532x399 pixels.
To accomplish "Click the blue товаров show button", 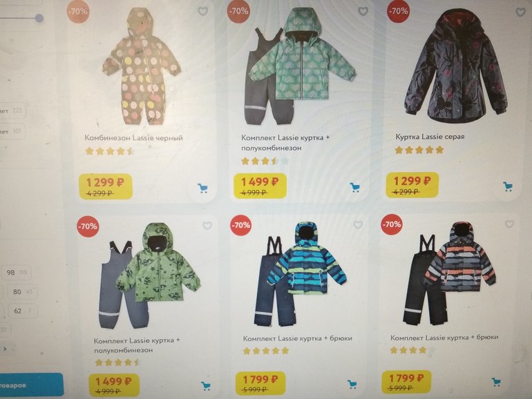I will pos(31,385).
